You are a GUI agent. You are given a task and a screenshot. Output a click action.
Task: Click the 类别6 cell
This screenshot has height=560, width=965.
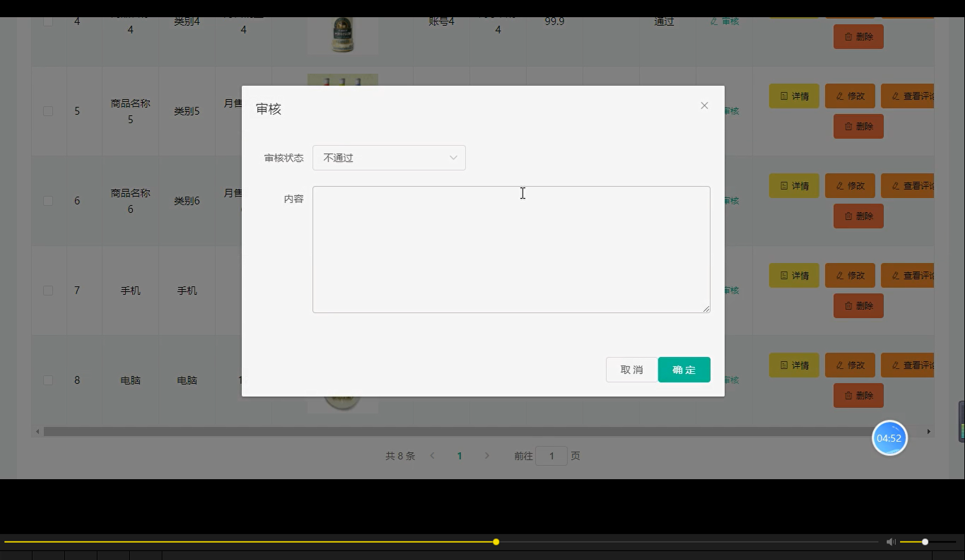tap(187, 201)
